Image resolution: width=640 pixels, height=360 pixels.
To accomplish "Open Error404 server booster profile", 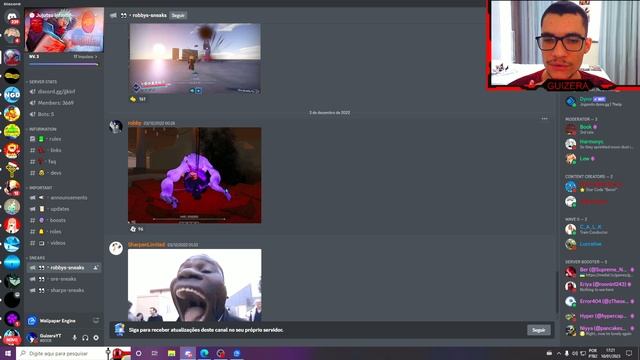I will click(x=598, y=301).
